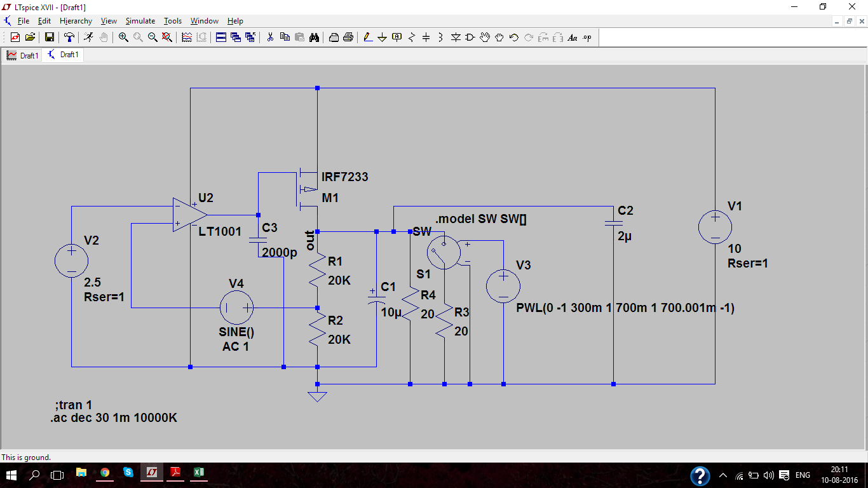The height and width of the screenshot is (488, 868).
Task: Select the Place Diode tool
Action: 456,37
